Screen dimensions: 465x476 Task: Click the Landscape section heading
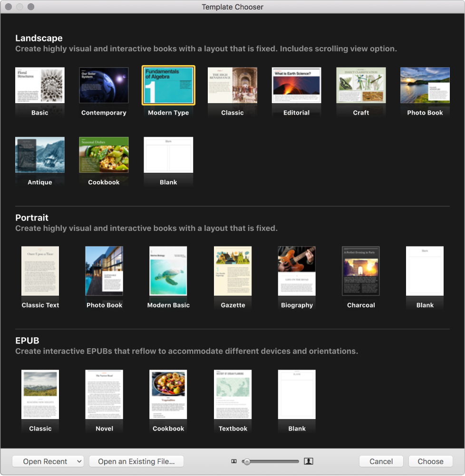(39, 38)
